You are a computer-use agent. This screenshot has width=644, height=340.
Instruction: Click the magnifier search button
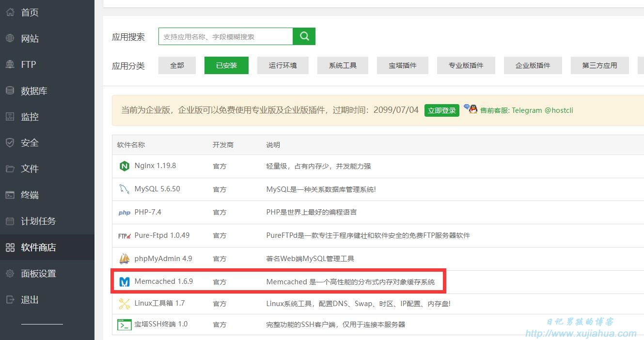coord(304,36)
